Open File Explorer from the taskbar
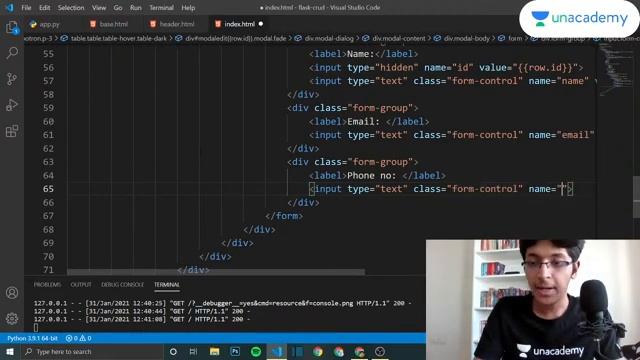This screenshot has width=640, height=360. pos(214,351)
